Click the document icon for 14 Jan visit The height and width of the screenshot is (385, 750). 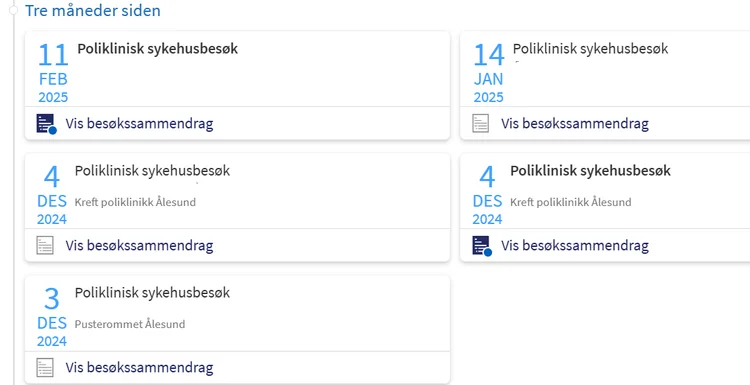pyautogui.click(x=481, y=123)
